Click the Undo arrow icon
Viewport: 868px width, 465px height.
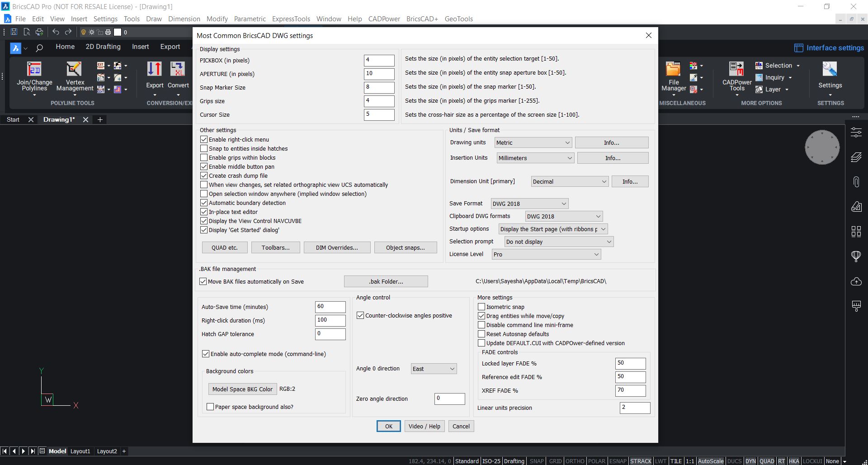(56, 32)
